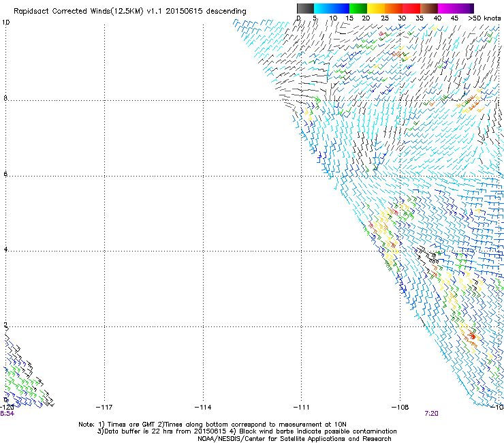
Task: Click the 'Times are GMT' note line
Action: [212, 425]
